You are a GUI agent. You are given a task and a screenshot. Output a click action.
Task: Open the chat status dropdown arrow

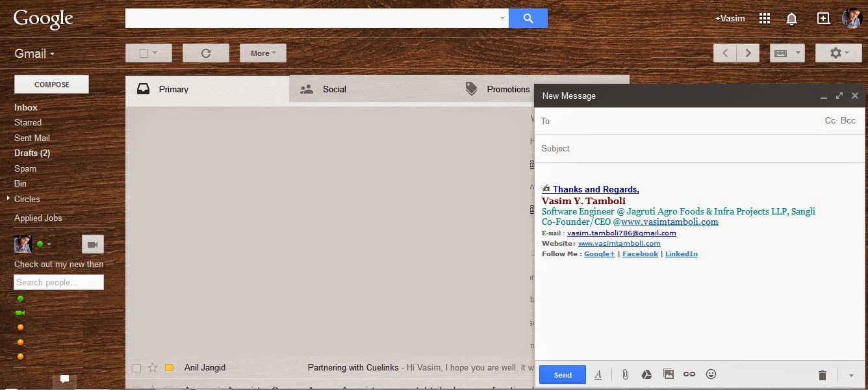[x=49, y=244]
